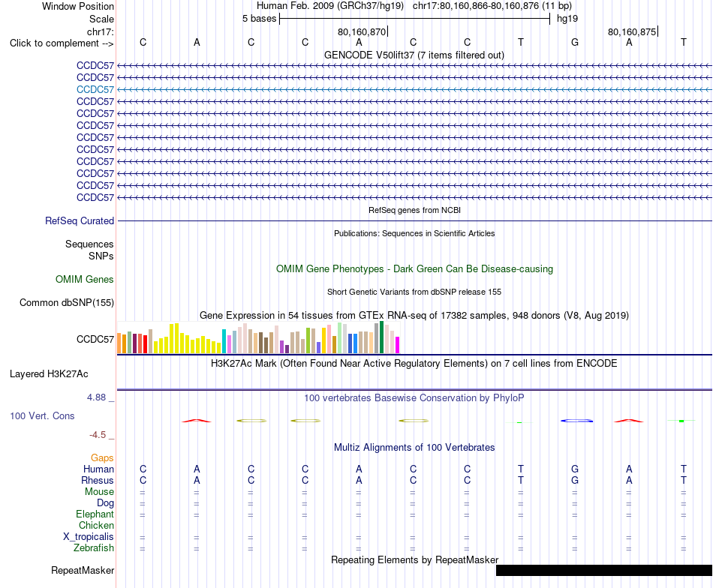This screenshot has width=713, height=588.
Task: Click the 'Sequences' label at left
Action: click(x=89, y=244)
